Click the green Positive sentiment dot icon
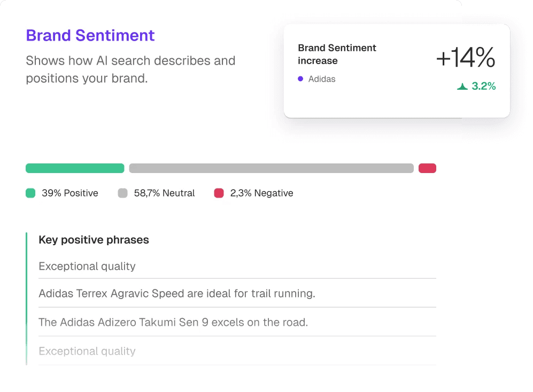533x392 pixels. (x=30, y=193)
